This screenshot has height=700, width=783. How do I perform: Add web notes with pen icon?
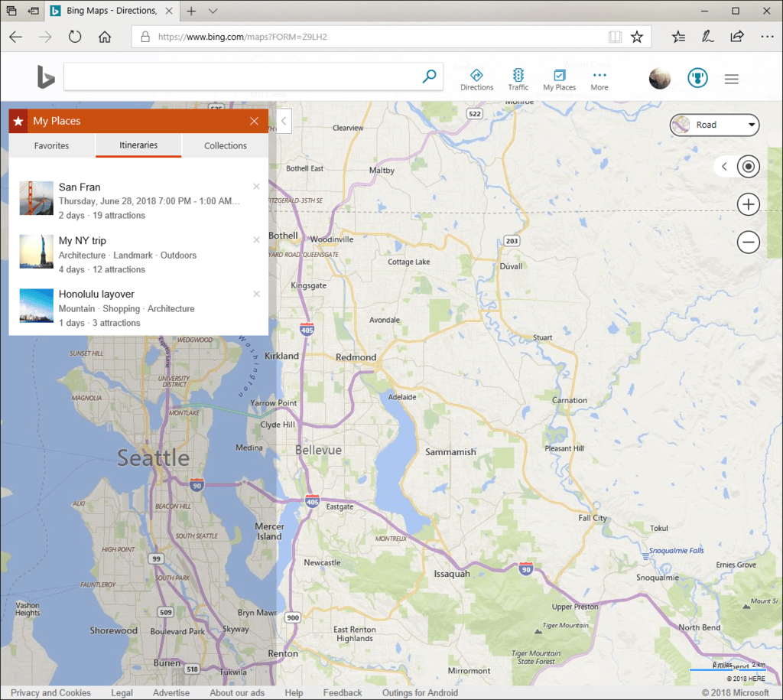[707, 37]
